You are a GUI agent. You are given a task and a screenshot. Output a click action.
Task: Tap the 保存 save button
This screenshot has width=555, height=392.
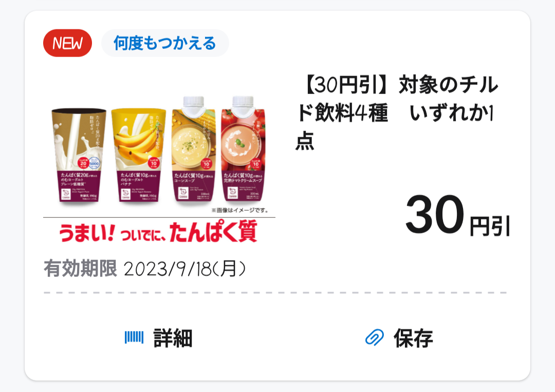coord(399,338)
